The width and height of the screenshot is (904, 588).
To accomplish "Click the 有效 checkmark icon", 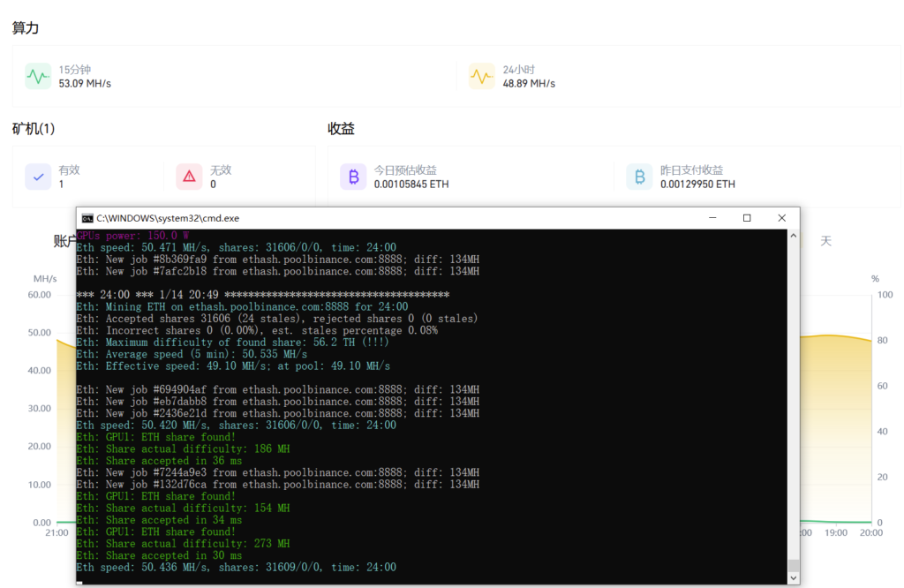I will tap(38, 177).
